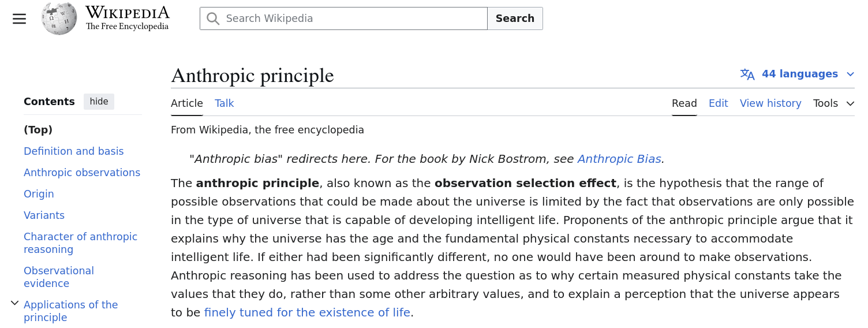Click the Wikipedia wordmark text logo
The width and height of the screenshot is (868, 328).
tap(128, 18)
